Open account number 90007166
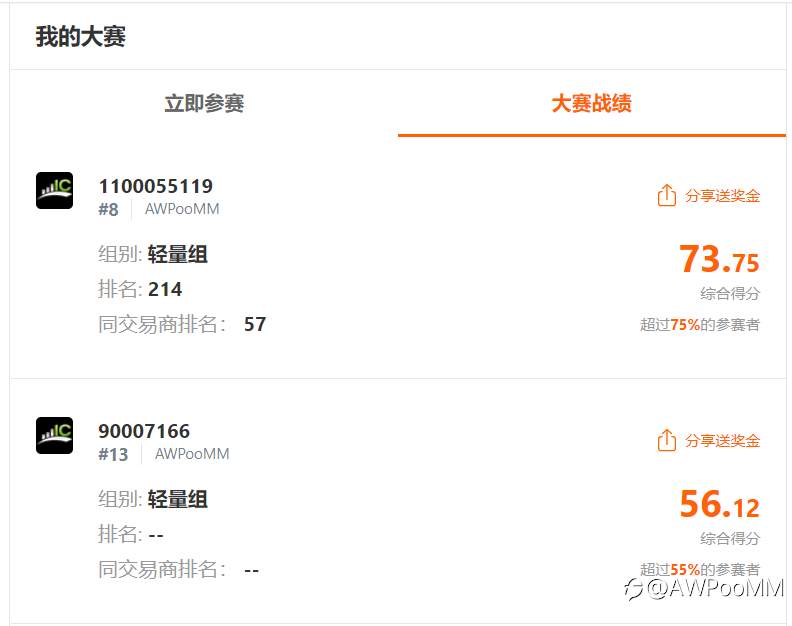This screenshot has height=626, width=792. point(144,431)
